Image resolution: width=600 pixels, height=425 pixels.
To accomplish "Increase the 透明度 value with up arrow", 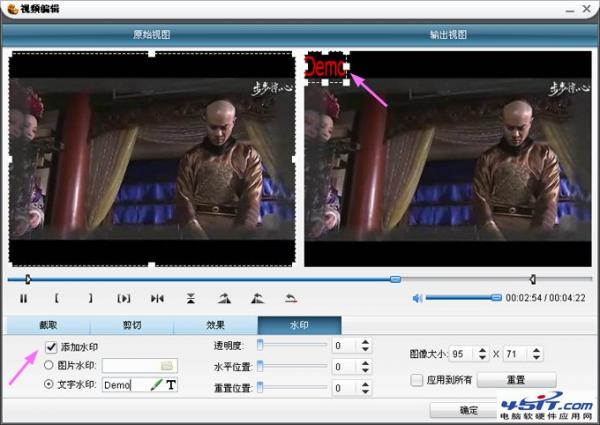I will tap(365, 342).
